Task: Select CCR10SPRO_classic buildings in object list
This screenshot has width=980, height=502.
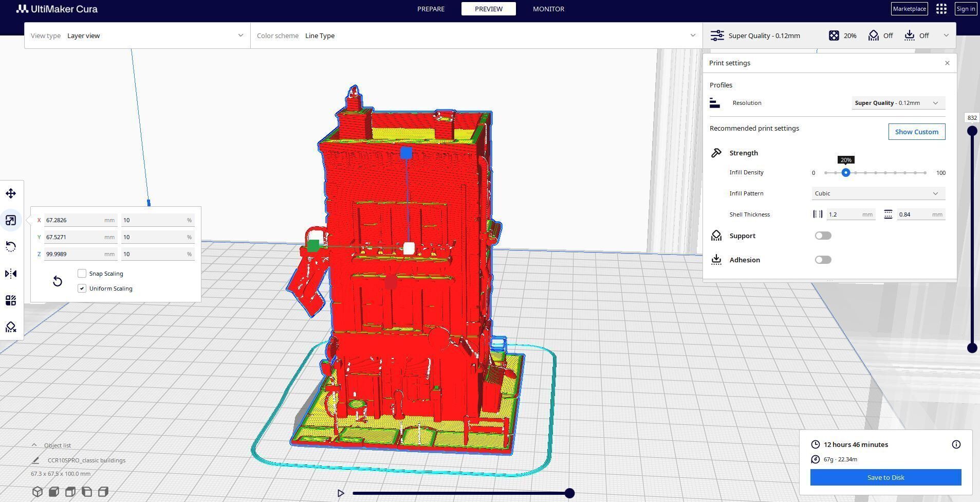Action: (x=86, y=460)
